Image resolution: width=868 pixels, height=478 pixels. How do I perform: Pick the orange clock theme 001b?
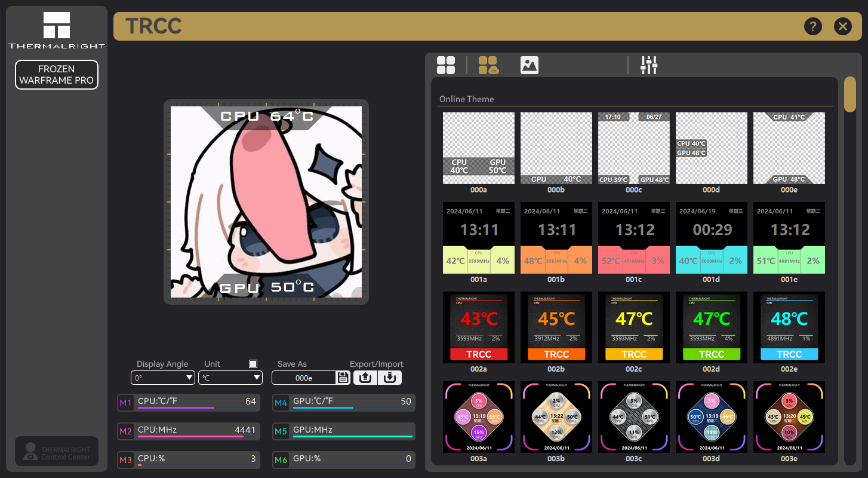(x=556, y=238)
